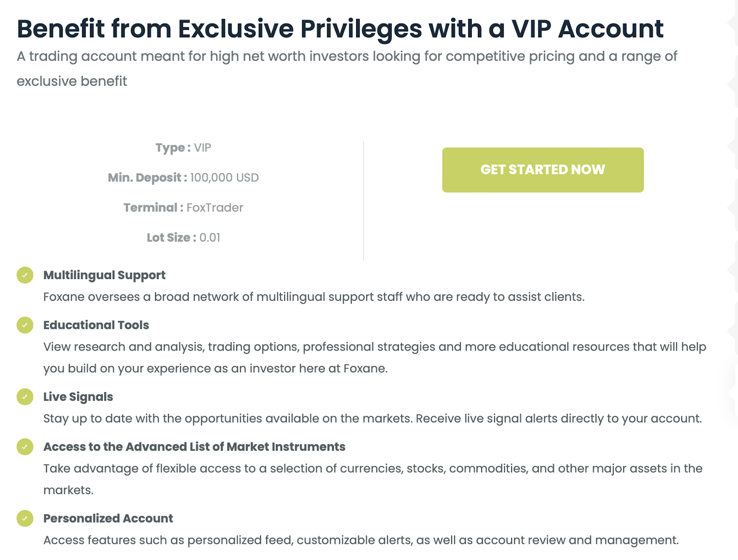This screenshot has width=738, height=560.
Task: Click checkmark icon beside Live Signals
Action: click(25, 397)
